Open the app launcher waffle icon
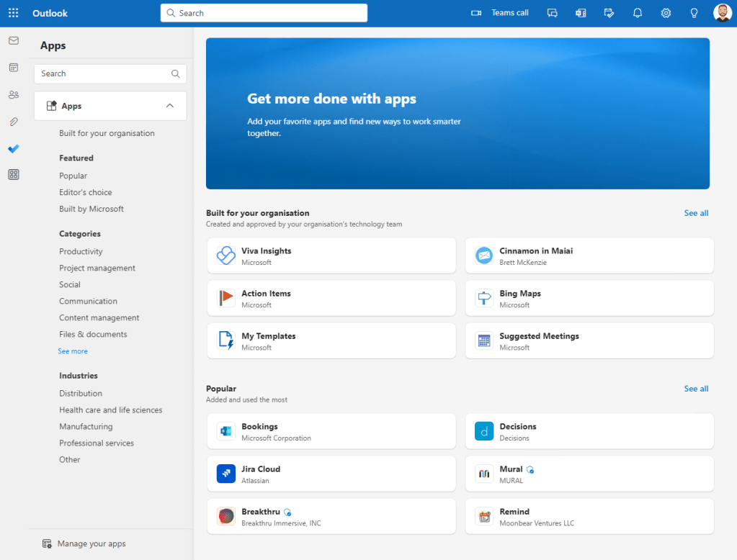The width and height of the screenshot is (737, 560). 13,13
